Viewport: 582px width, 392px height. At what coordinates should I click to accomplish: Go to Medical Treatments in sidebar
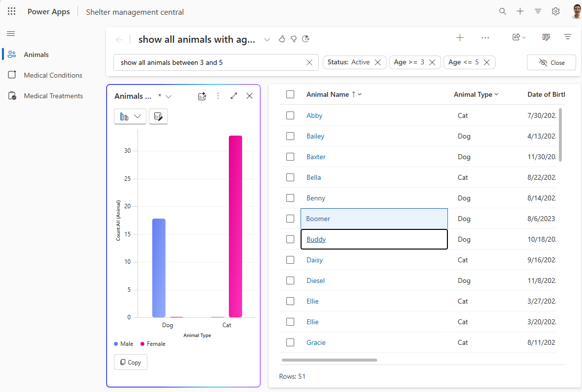[53, 96]
